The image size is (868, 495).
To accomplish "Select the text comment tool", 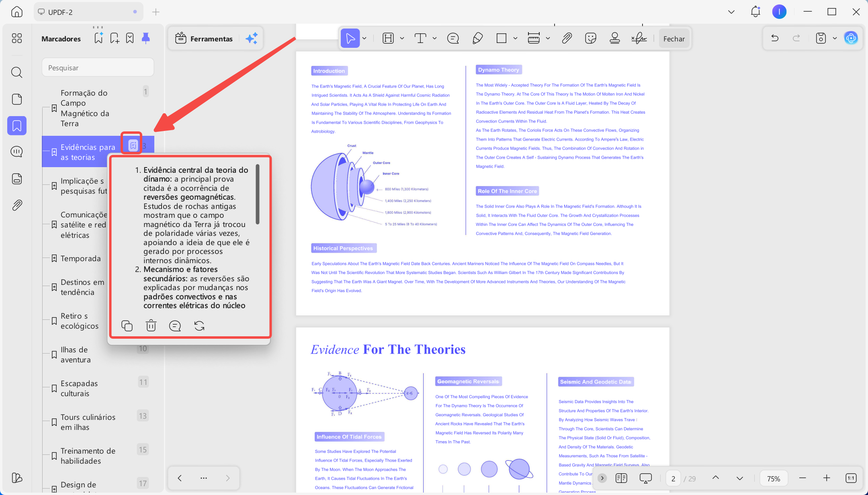I will tap(420, 39).
